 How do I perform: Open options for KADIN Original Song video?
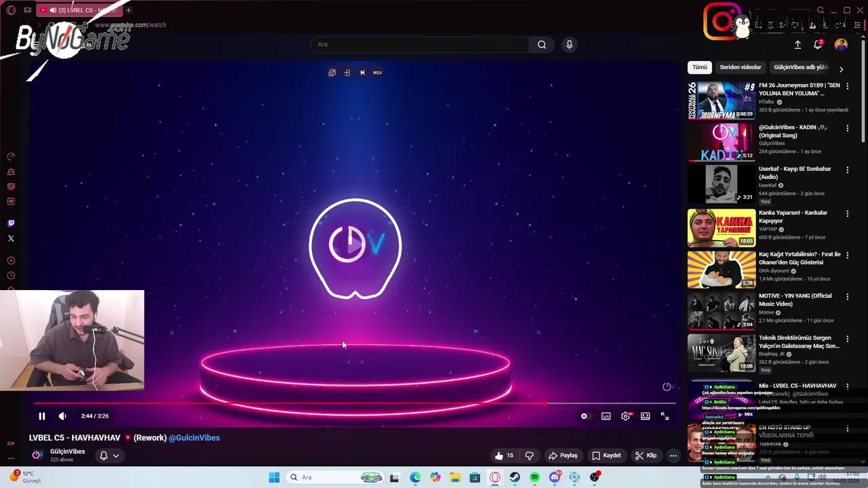847,128
